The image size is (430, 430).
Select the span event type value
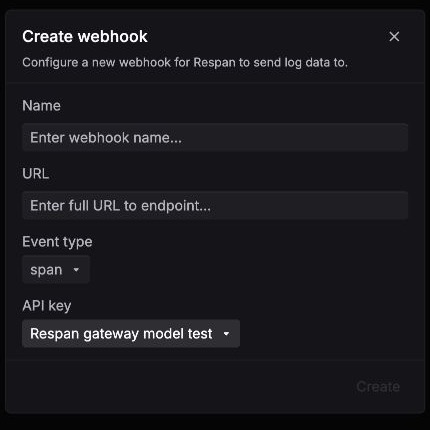click(46, 270)
